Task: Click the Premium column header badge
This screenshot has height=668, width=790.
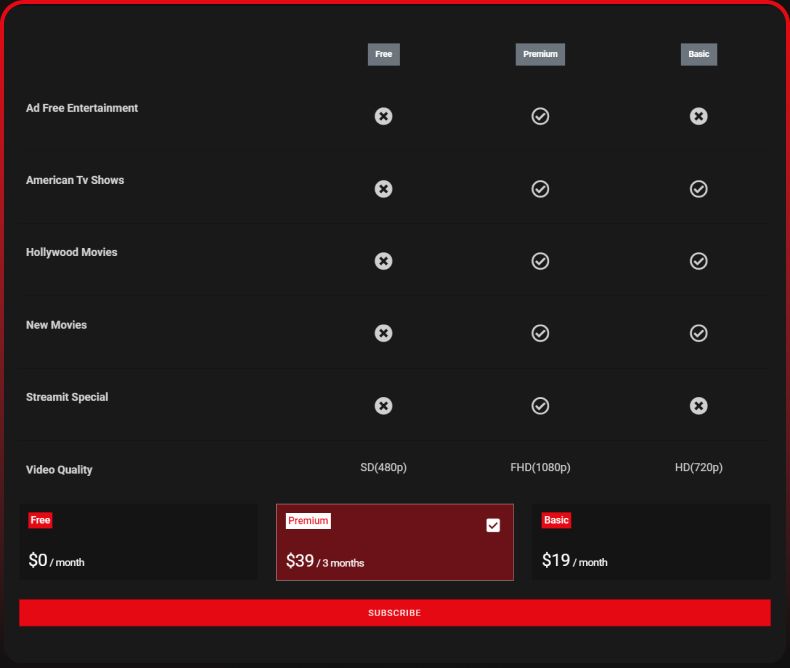Action: 540,54
